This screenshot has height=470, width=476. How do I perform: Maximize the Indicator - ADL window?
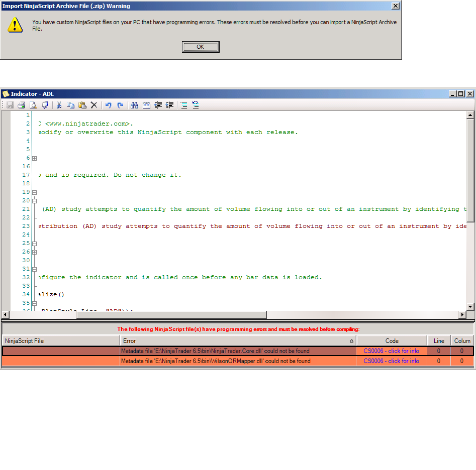tap(461, 94)
